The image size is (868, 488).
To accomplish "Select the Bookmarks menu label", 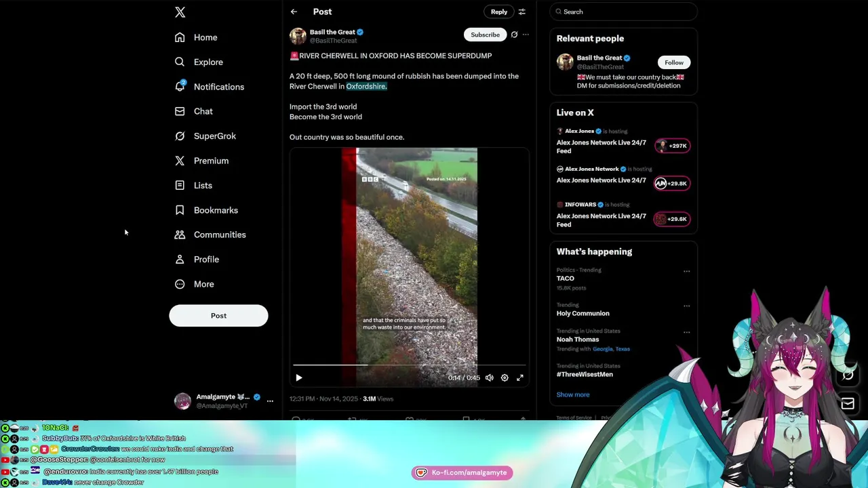I will [216, 210].
